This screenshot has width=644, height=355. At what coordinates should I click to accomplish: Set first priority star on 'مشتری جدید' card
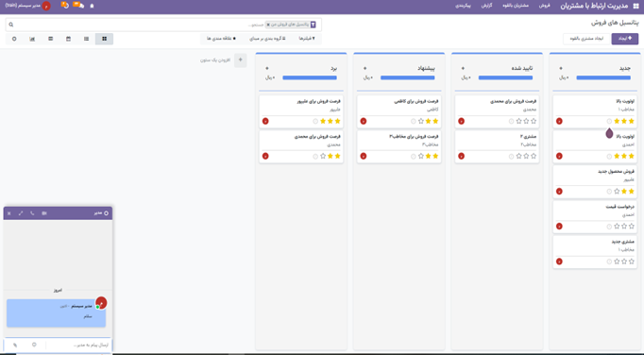tap(632, 262)
